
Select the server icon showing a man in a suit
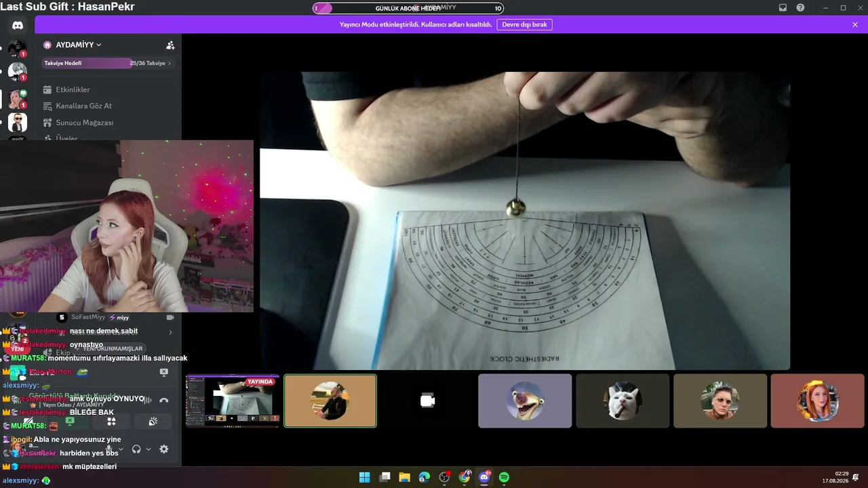[18, 123]
